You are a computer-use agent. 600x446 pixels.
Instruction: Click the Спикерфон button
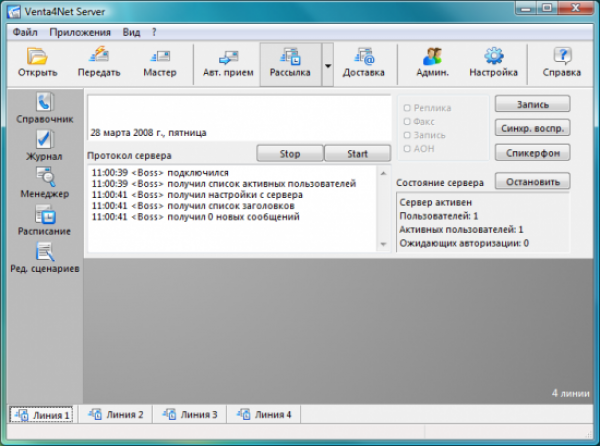click(533, 153)
